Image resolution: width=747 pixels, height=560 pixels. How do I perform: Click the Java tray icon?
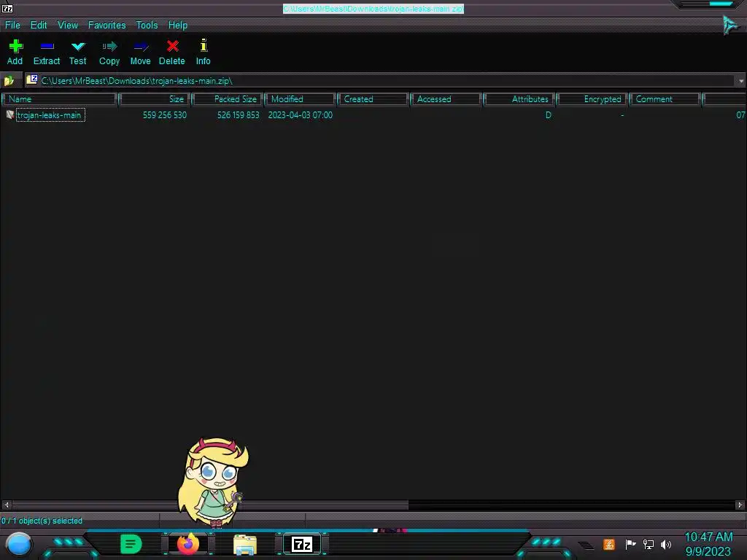609,544
